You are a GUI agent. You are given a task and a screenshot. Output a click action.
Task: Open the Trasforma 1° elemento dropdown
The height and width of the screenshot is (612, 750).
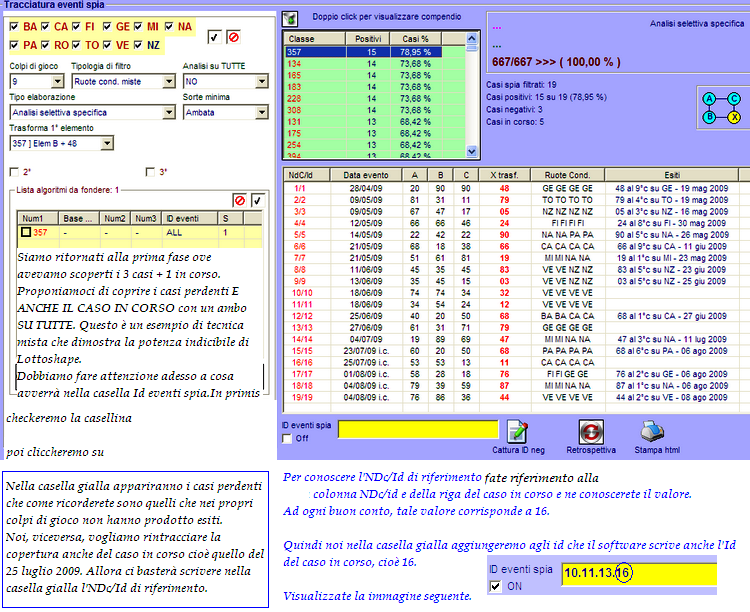[107, 143]
